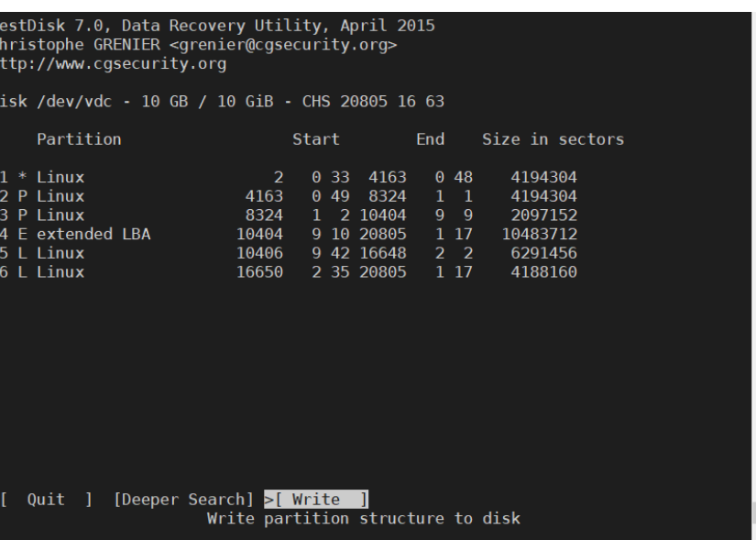Click the 'Write partition structure to disk' hint
The width and height of the screenshot is (756, 540).
click(x=364, y=519)
